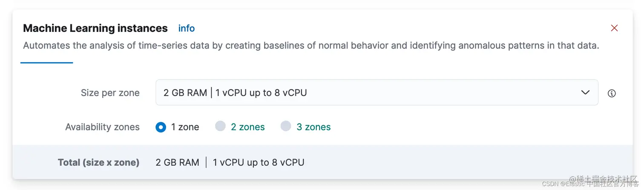Screen dimensions: 644x190
Task: Remove Machine Learning instances with red X
Action: click(x=614, y=28)
